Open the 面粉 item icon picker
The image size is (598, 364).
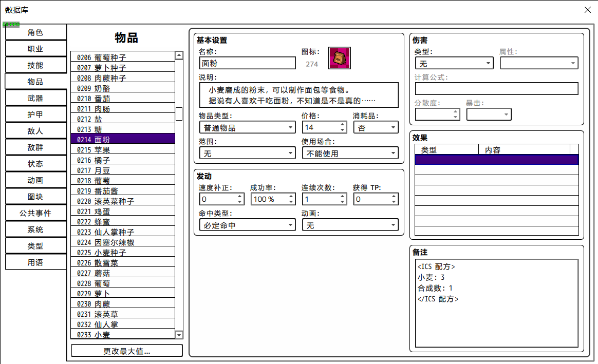pyautogui.click(x=340, y=58)
